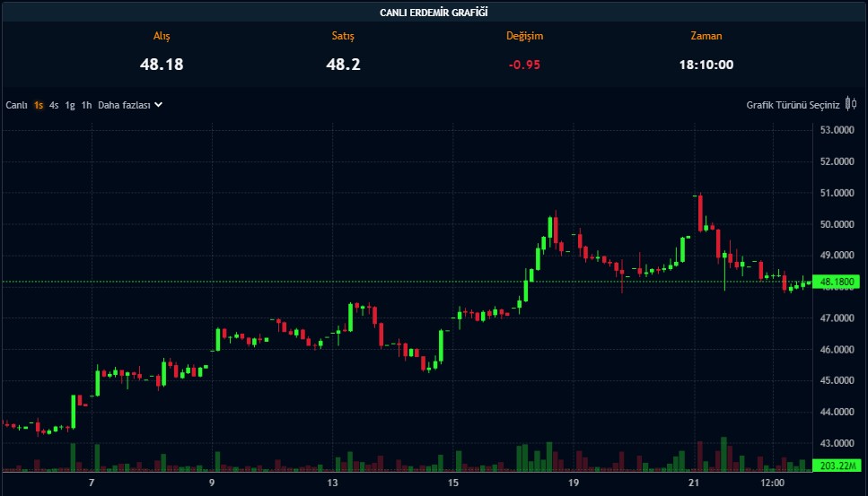
Task: Click the 18:10:00 Zaman value
Action: [x=706, y=65]
